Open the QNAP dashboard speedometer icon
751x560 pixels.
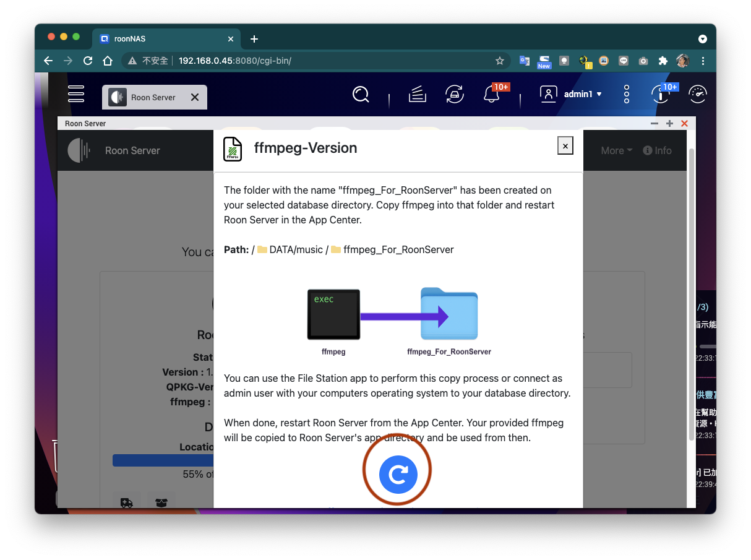pyautogui.click(x=698, y=94)
